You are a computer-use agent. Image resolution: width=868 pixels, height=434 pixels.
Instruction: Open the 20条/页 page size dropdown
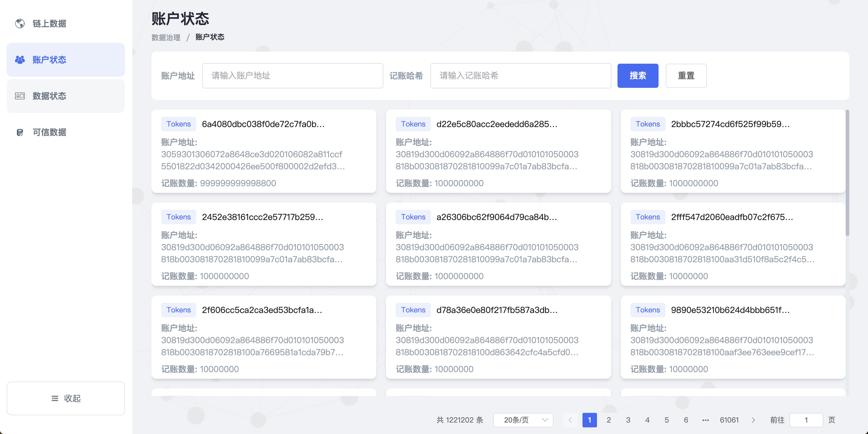pos(523,420)
